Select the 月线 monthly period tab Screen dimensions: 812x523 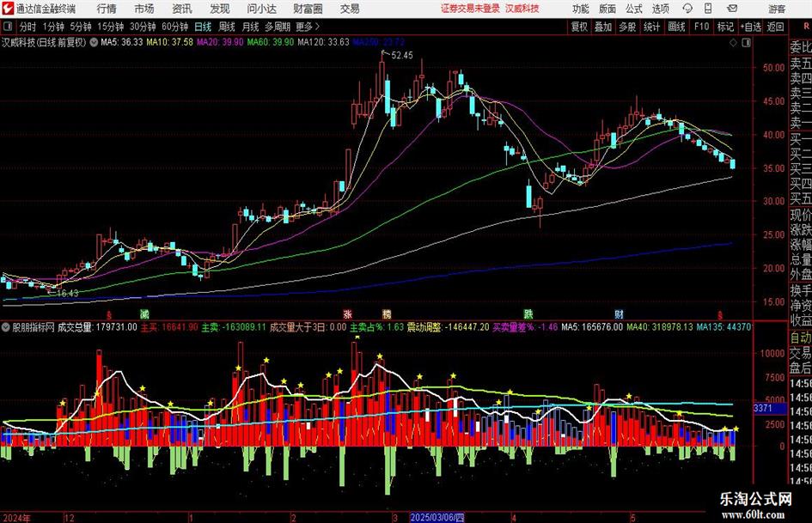point(251,27)
